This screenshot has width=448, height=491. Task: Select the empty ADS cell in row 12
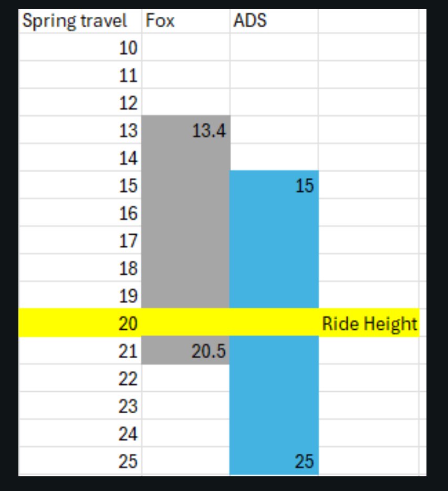click(274, 102)
